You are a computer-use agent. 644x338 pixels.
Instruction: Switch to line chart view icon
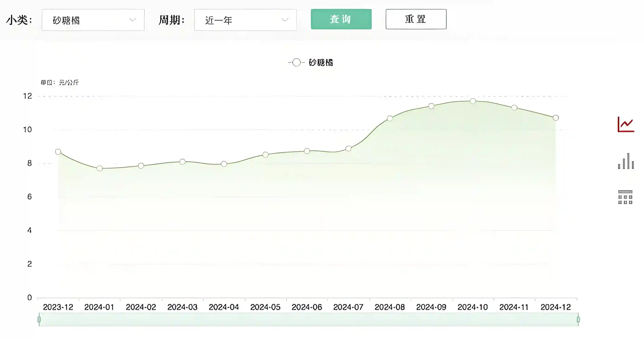(x=626, y=124)
